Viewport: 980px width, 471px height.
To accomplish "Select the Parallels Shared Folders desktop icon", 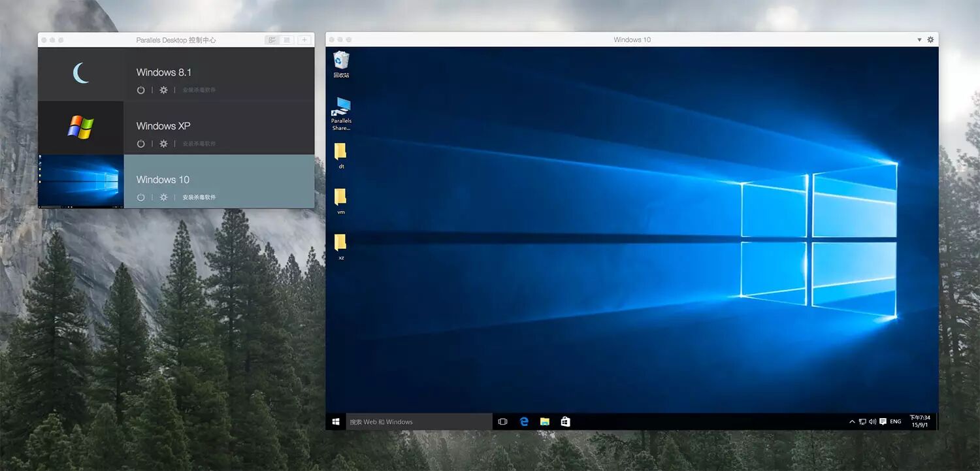I will click(x=341, y=114).
